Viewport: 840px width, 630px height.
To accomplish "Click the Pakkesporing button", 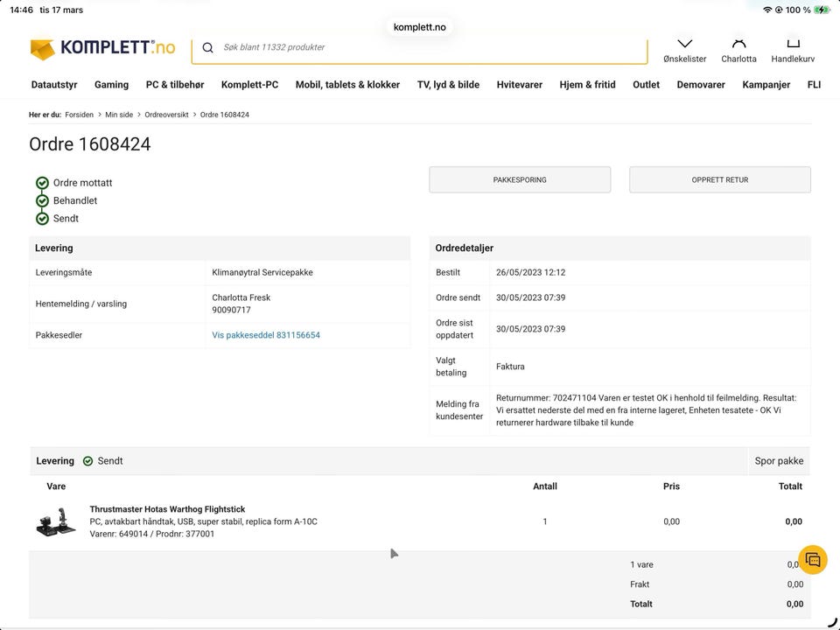I will point(520,180).
